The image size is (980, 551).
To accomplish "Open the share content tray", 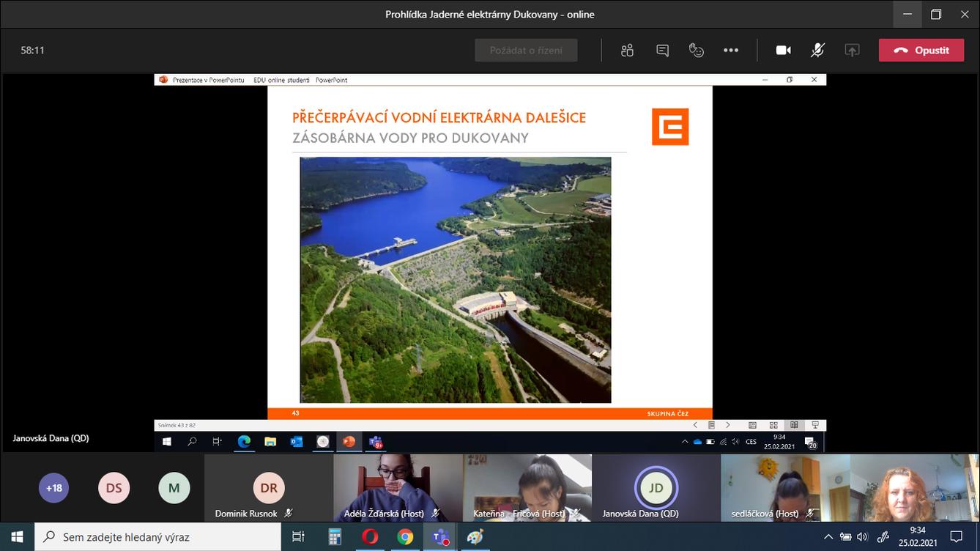I will click(x=852, y=51).
